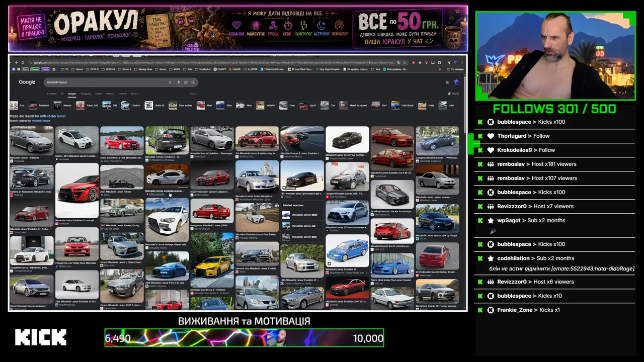
Task: Click the goal progress bar showing 6,490
Action: pos(244,338)
